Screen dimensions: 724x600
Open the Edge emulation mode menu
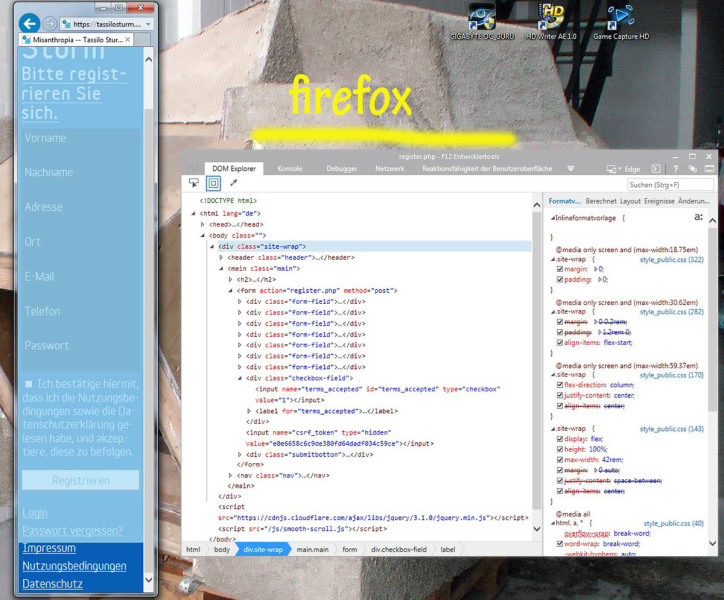(x=623, y=169)
